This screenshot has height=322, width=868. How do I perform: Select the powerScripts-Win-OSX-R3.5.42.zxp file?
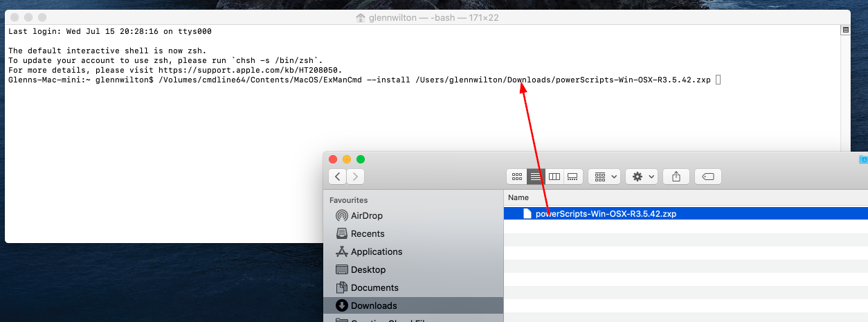pos(606,214)
